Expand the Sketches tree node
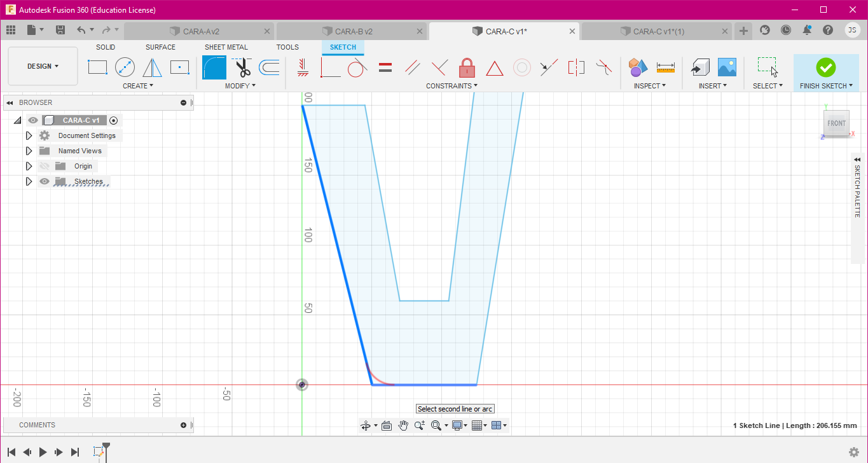Viewport: 868px width, 463px height. point(29,181)
